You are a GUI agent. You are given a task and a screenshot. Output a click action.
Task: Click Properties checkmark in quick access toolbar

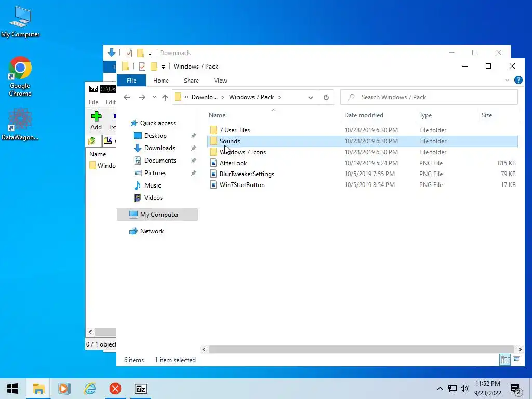point(142,66)
